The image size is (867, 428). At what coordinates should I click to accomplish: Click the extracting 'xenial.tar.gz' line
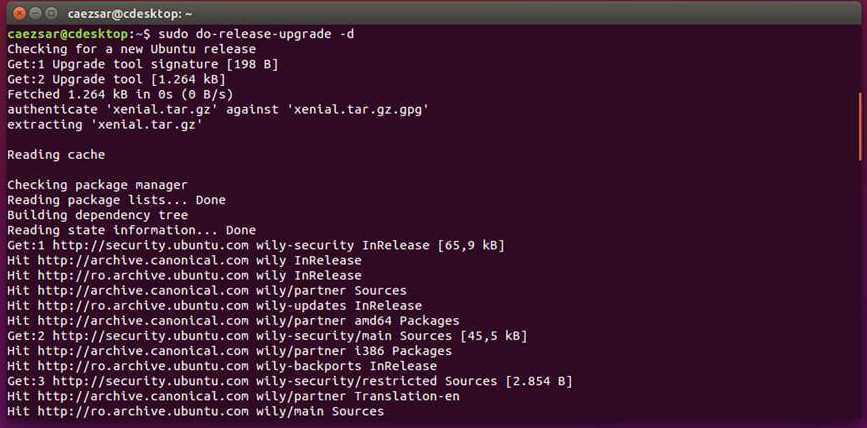pyautogui.click(x=105, y=124)
